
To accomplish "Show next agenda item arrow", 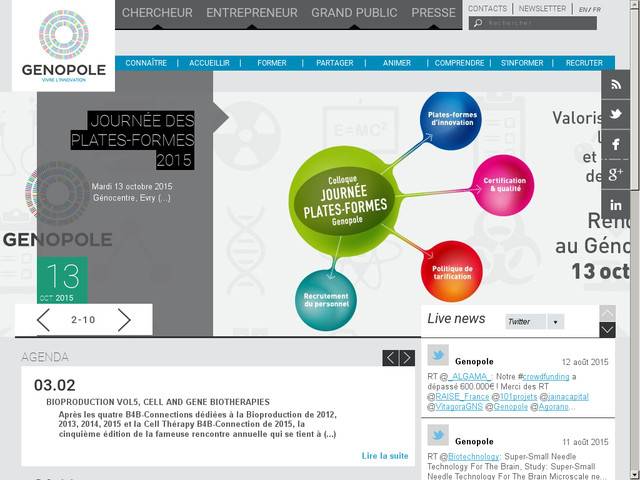I will click(x=407, y=358).
